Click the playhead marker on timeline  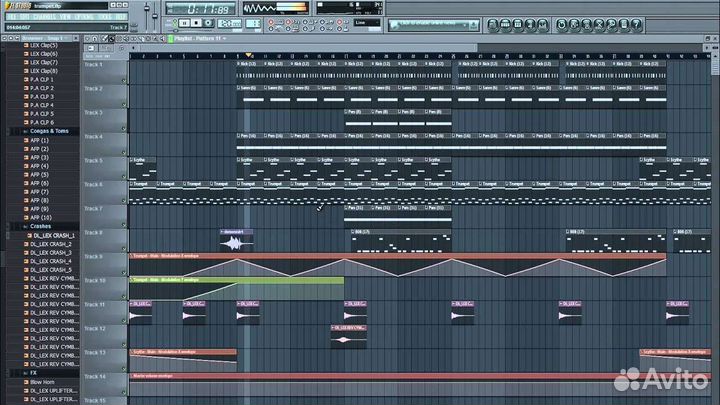(248, 55)
